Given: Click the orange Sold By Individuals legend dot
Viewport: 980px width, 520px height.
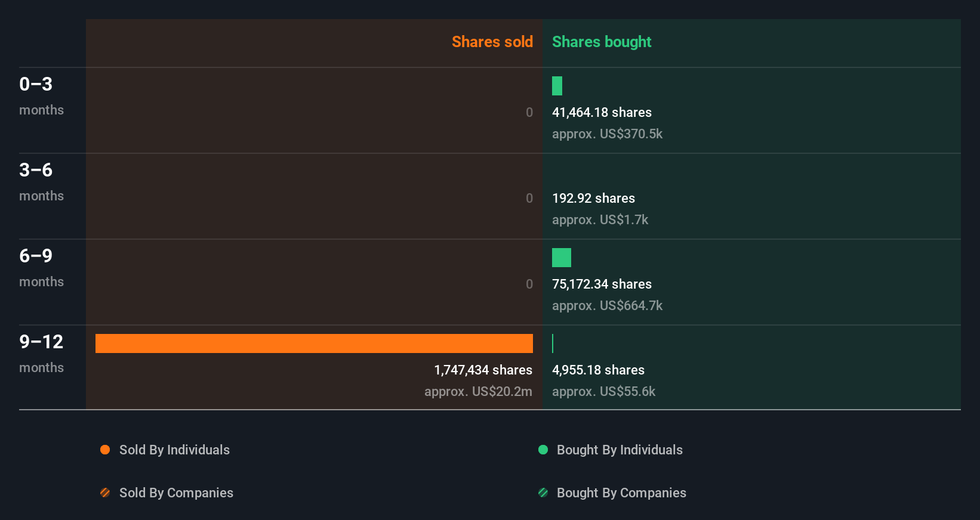Looking at the screenshot, I should coord(105,450).
